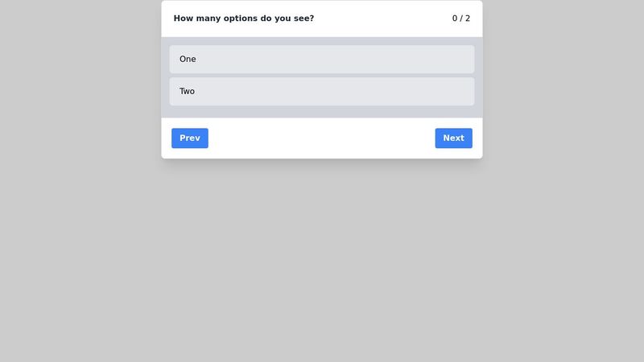Click "How many options do you see?" title
This screenshot has width=644, height=362.
[x=244, y=19]
